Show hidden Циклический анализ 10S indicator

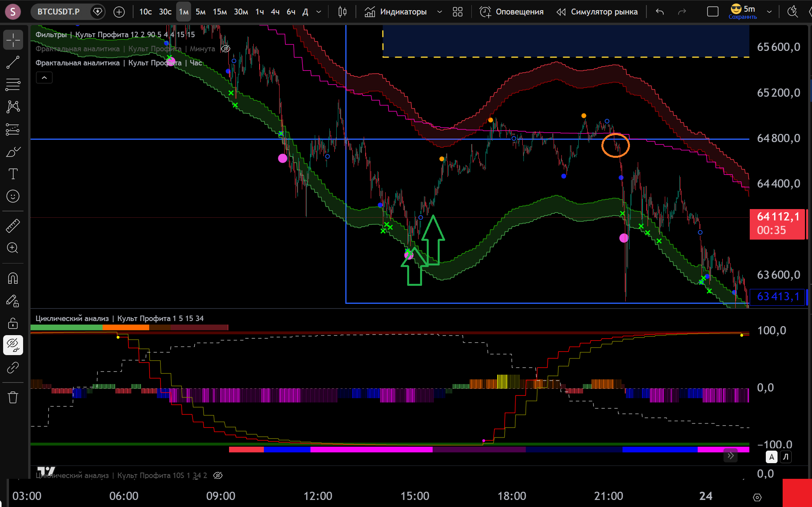[x=218, y=475]
